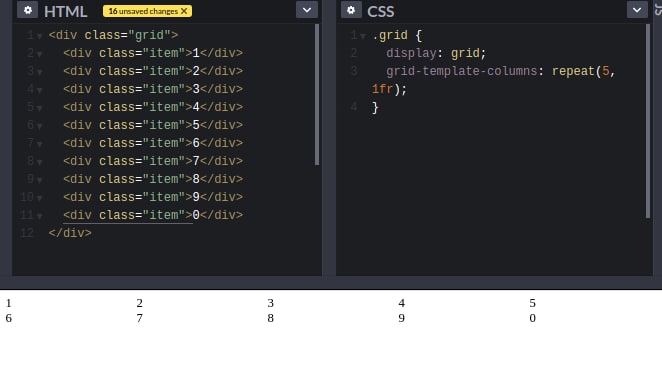The height and width of the screenshot is (373, 662).
Task: Collapse HTML line 8 fold arrow
Action: [x=39, y=163]
